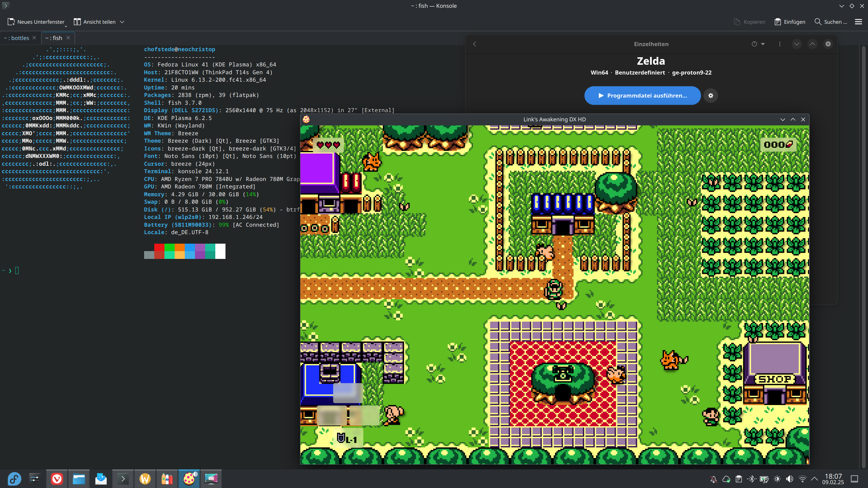Click Konsole hamburger menu icon

[x=858, y=22]
